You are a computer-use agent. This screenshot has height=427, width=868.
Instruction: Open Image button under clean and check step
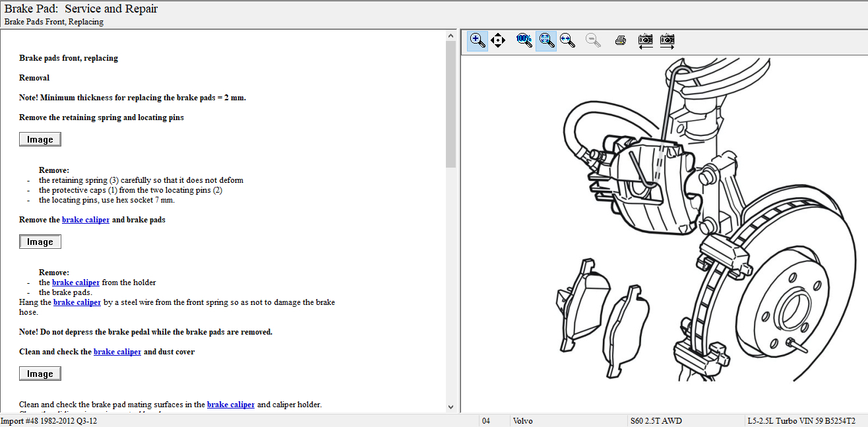coord(40,374)
